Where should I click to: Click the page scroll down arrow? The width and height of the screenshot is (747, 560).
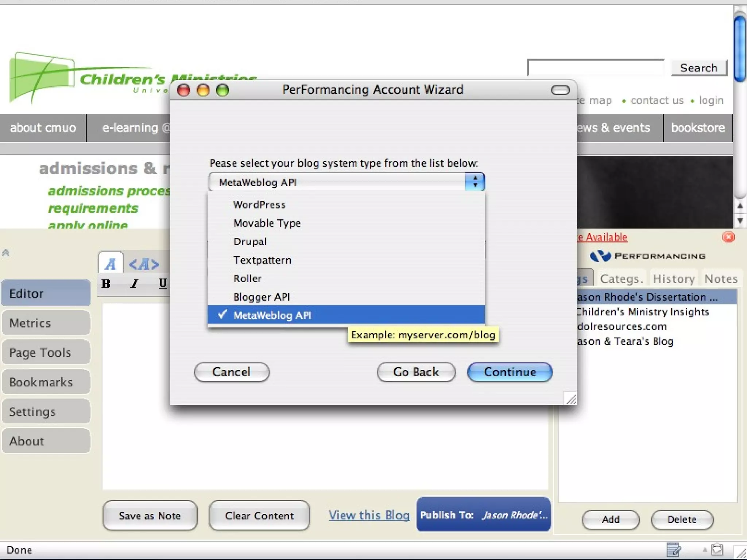(740, 221)
